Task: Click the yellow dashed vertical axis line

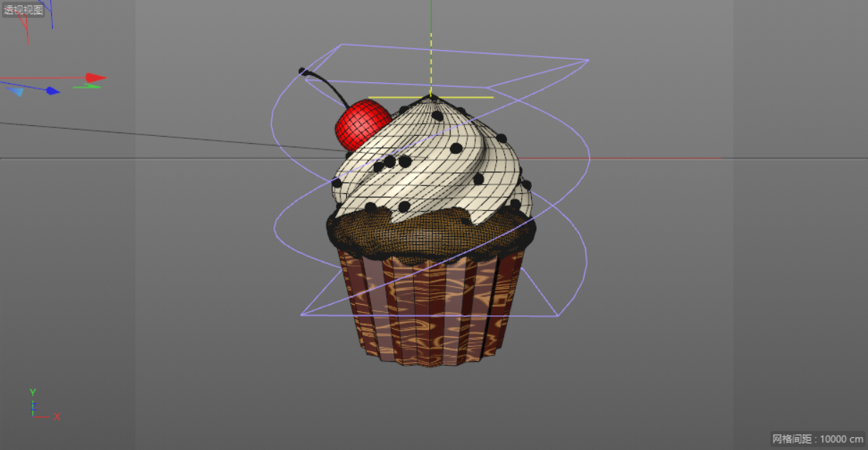Action: coord(431,64)
